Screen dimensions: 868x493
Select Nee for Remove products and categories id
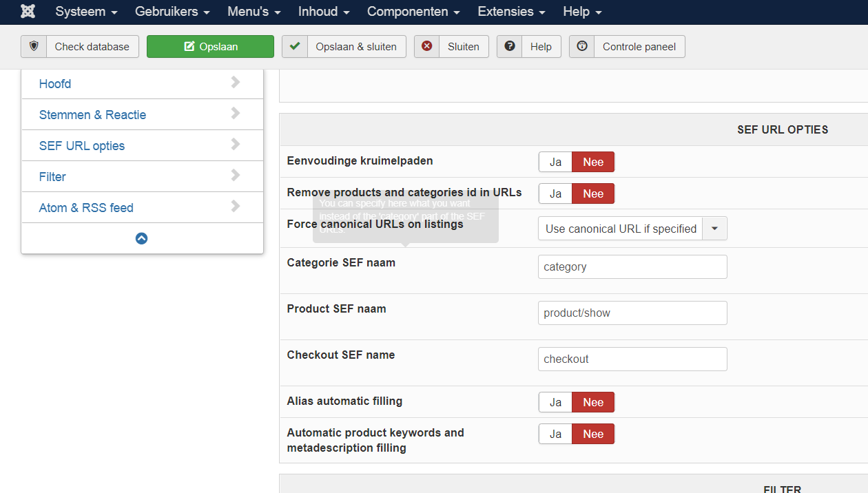tap(593, 193)
